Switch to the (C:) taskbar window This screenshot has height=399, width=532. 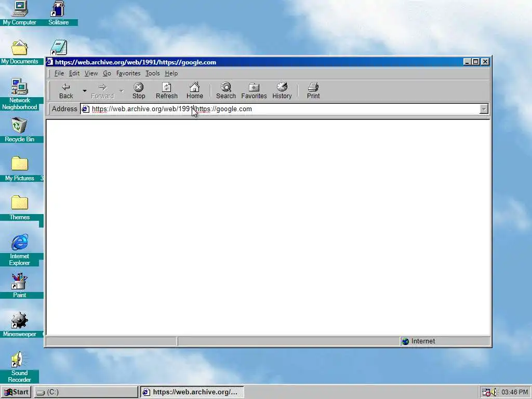(86, 392)
